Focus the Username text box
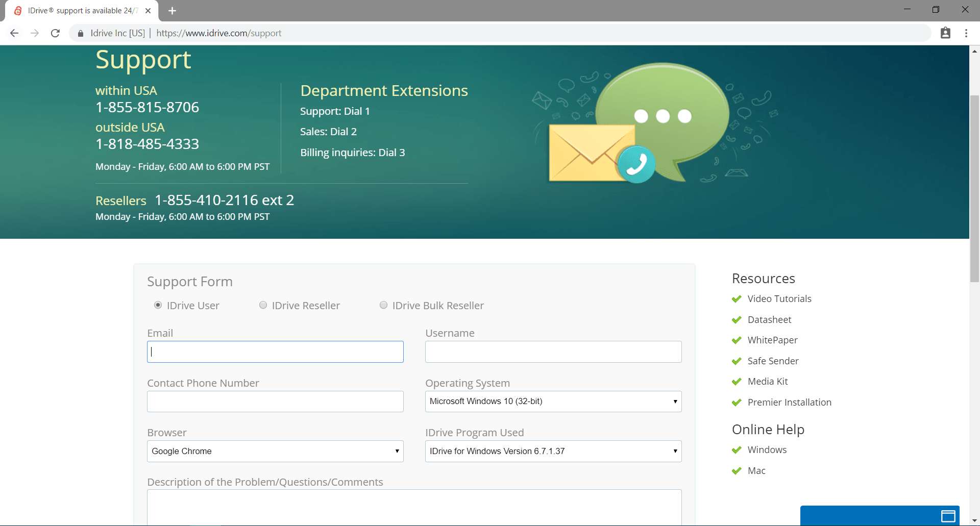Screen dimensions: 980x526 pyautogui.click(x=553, y=352)
